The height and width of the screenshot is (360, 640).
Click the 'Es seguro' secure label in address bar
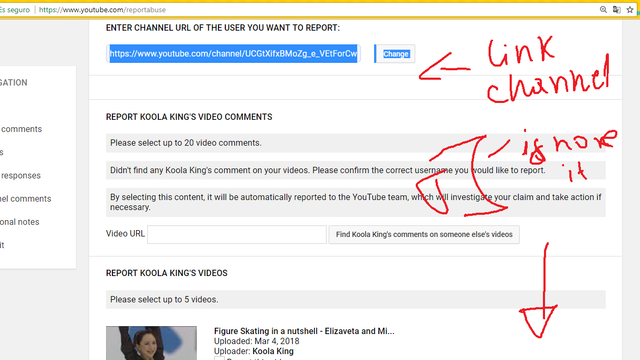coord(15,10)
